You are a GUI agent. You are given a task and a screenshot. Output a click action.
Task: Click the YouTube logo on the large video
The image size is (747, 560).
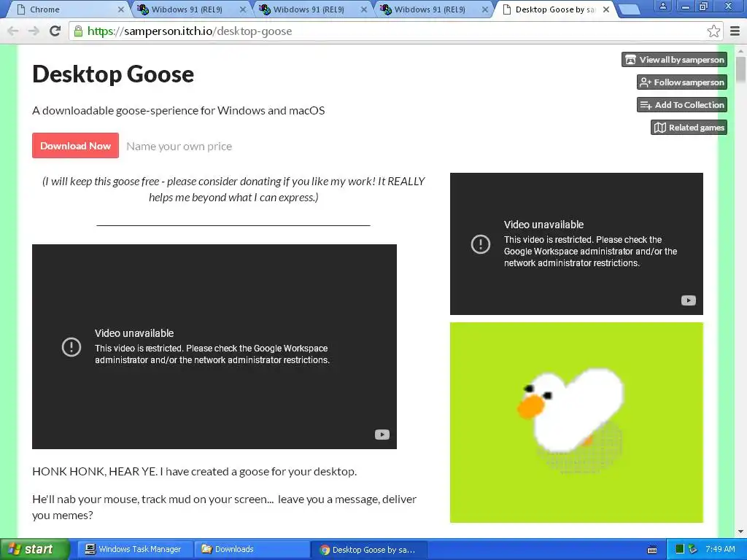(382, 435)
